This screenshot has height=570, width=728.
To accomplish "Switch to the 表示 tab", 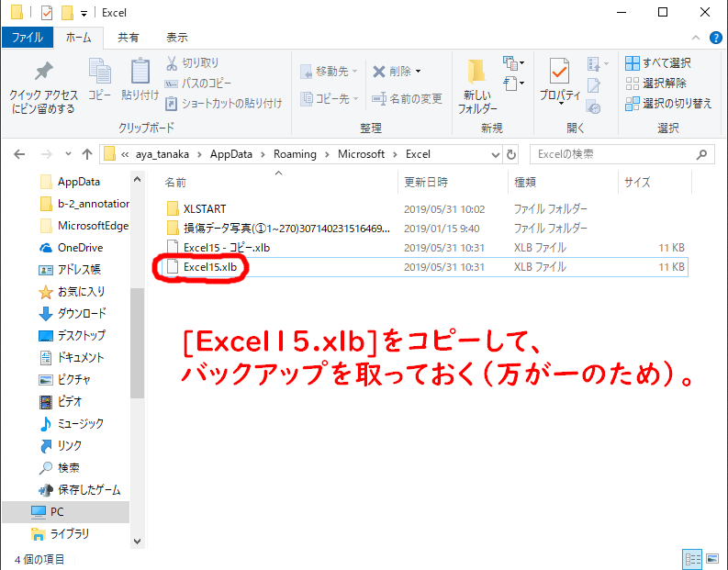I will (177, 37).
